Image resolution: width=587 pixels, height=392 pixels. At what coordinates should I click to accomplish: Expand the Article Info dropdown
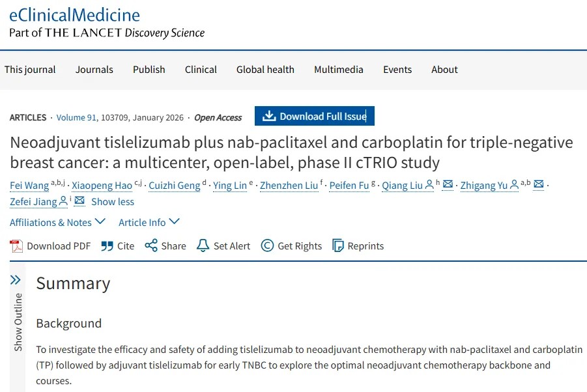point(149,222)
